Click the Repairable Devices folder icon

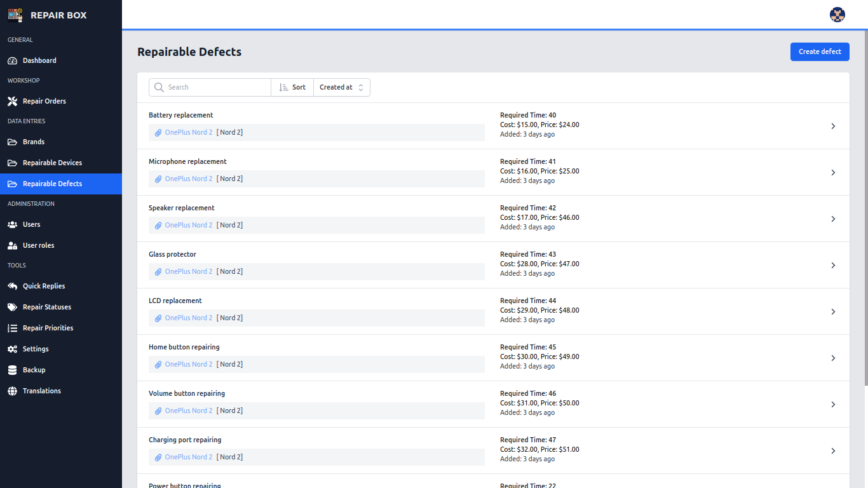(12, 163)
